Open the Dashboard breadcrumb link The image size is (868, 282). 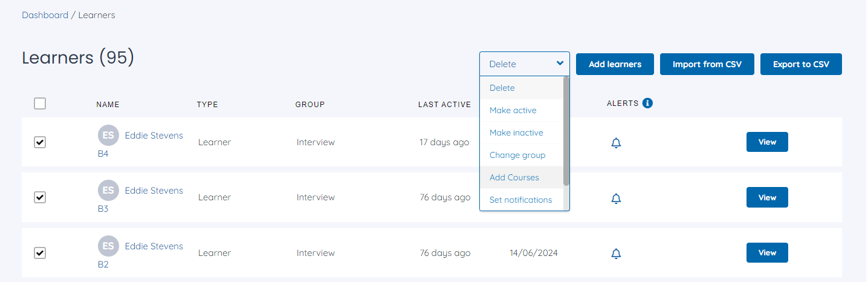45,15
